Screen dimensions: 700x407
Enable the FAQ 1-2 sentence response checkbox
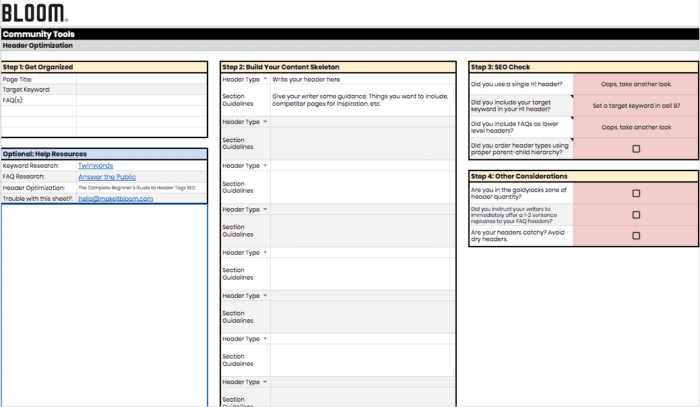click(x=636, y=215)
